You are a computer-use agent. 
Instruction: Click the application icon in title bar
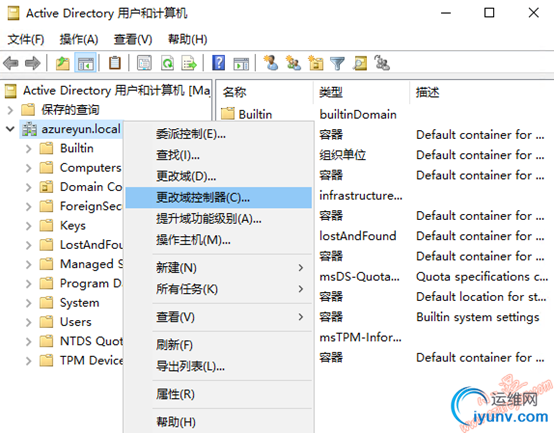[14, 13]
